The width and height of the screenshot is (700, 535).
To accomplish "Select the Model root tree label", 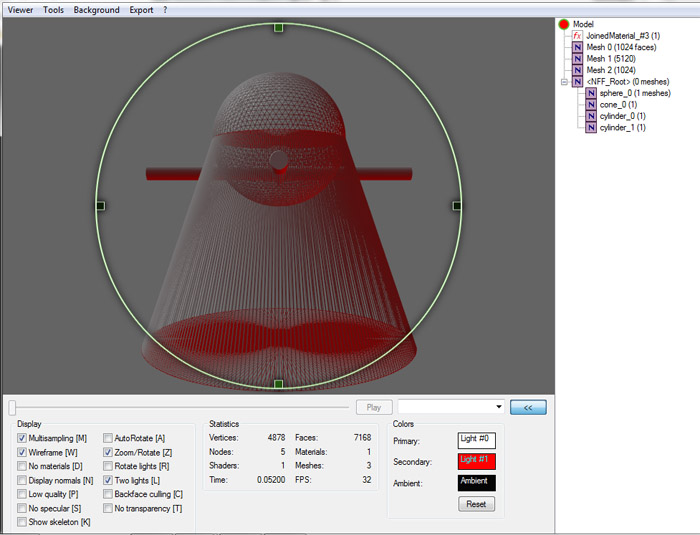I will coord(583,24).
